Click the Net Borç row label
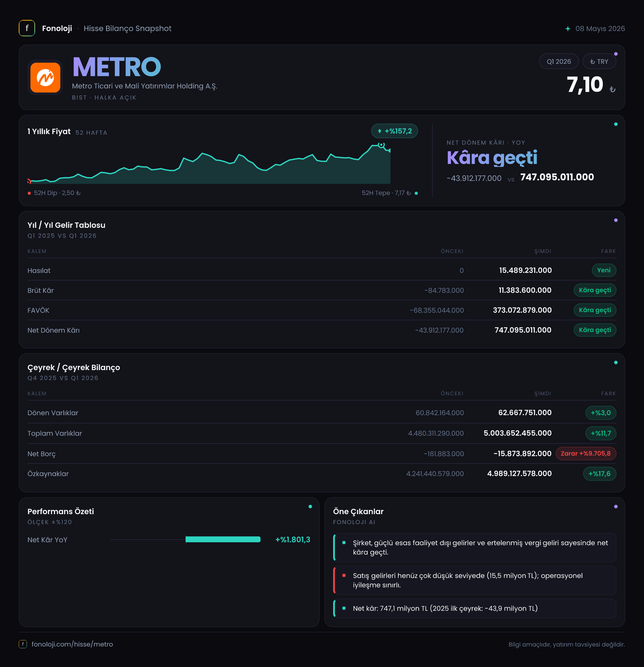 tap(42, 454)
